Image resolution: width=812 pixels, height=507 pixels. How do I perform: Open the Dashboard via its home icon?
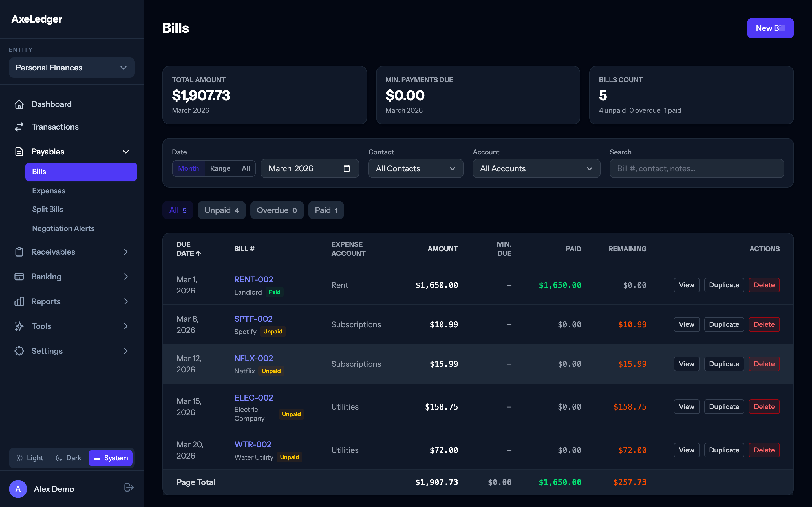pos(19,104)
